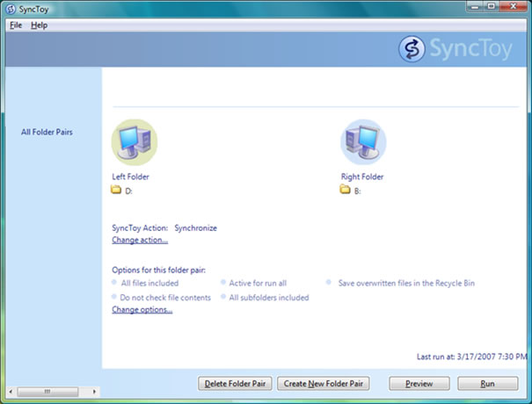Viewport: 532px width, 404px height.
Task: Click the D: left folder icon
Action: (116, 190)
